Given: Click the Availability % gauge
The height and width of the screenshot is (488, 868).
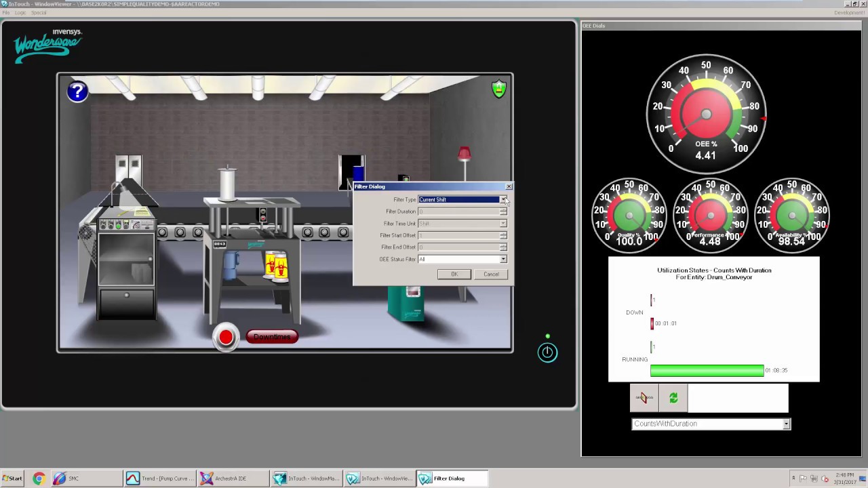Looking at the screenshot, I should tap(792, 216).
